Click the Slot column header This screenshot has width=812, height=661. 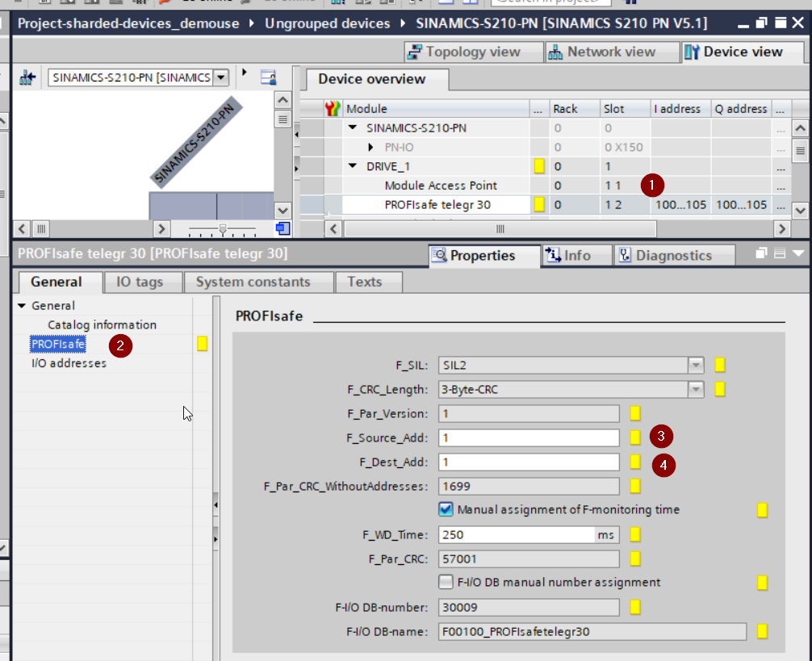click(x=625, y=109)
